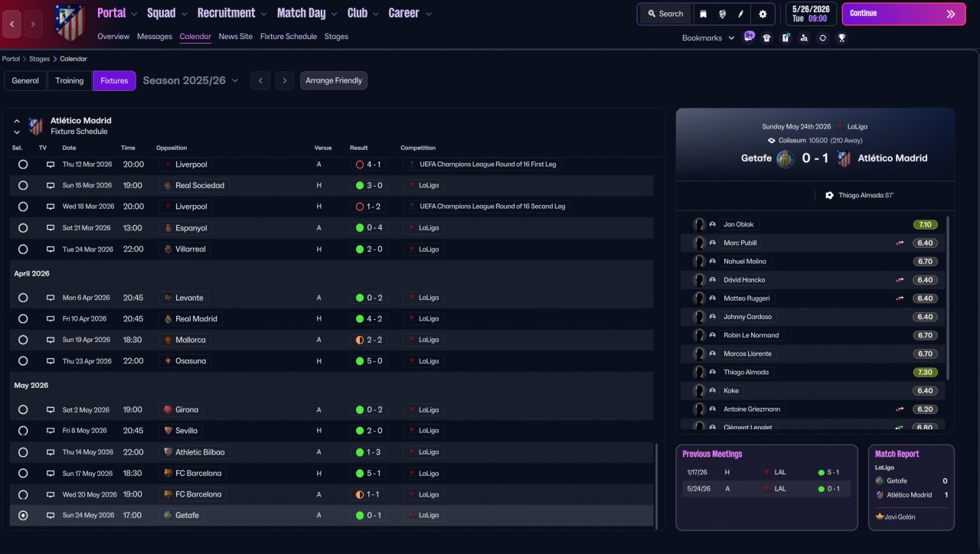
Task: Open the world globe icon
Action: pyautogui.click(x=722, y=14)
